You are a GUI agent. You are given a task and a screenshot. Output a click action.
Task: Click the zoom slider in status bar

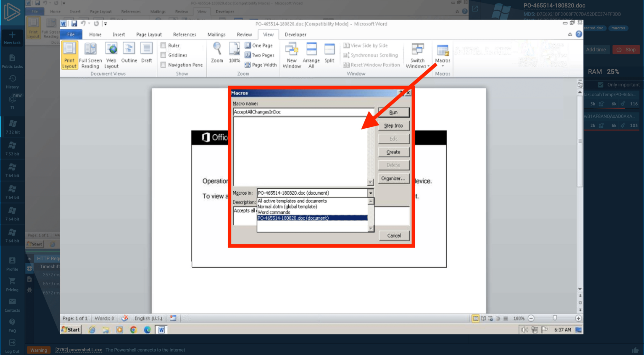click(555, 318)
